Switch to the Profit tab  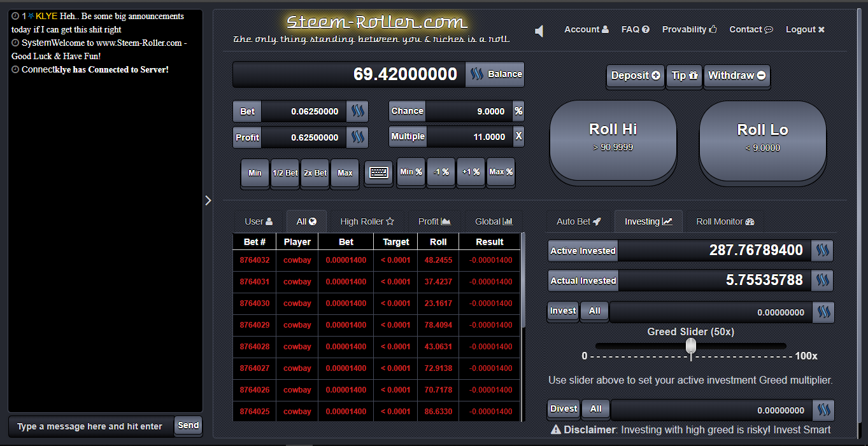(434, 221)
